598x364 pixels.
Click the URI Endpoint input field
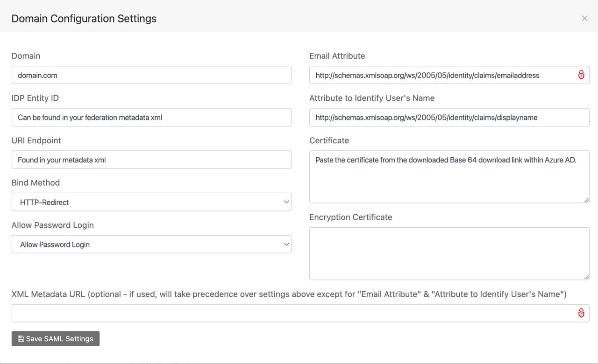tap(151, 160)
